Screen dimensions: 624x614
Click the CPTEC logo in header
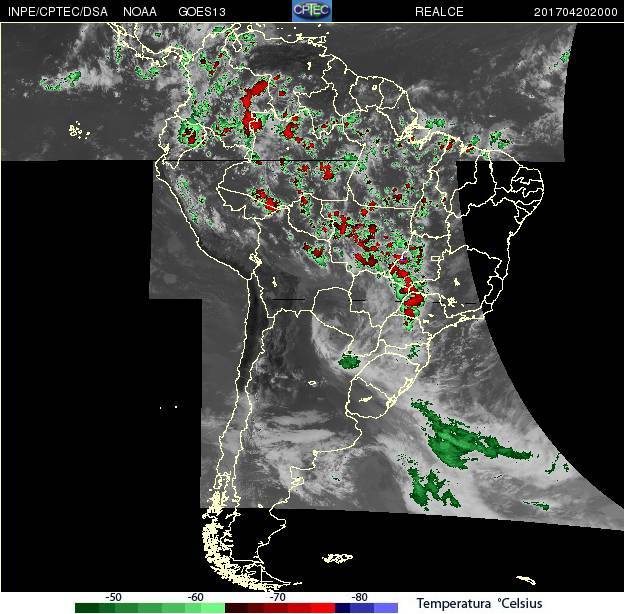click(x=312, y=11)
